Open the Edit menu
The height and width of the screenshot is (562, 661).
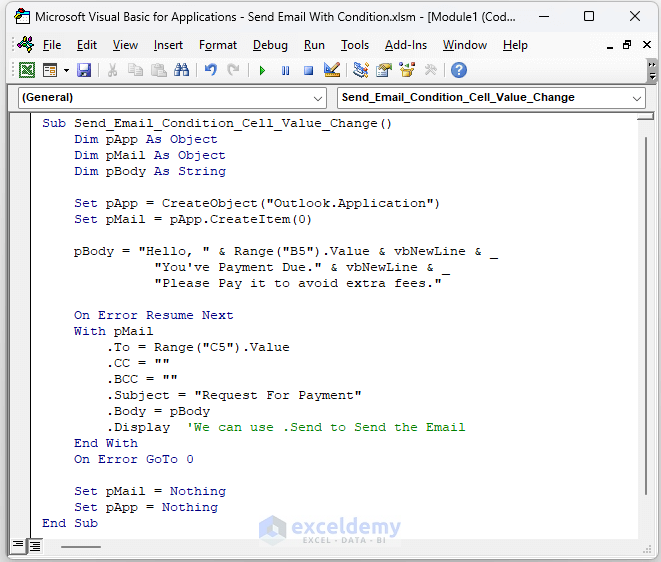tap(87, 45)
